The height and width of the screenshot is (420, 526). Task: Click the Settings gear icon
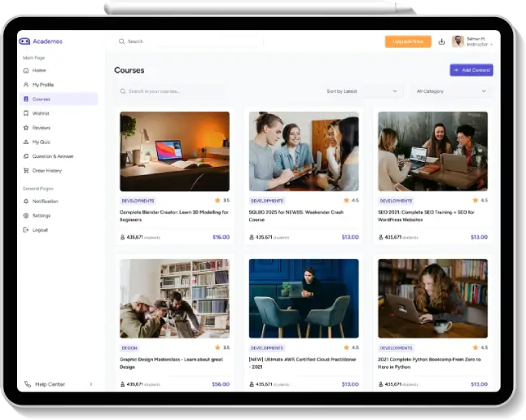click(x=26, y=215)
